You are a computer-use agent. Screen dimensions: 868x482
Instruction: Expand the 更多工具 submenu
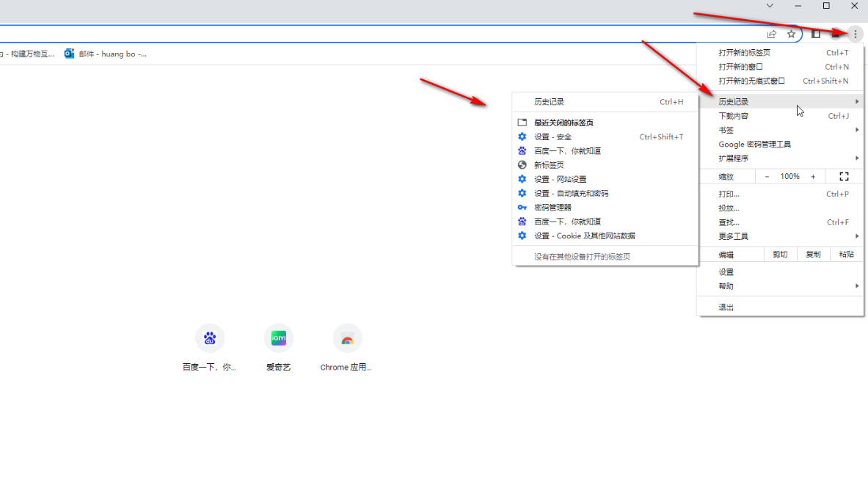[781, 236]
